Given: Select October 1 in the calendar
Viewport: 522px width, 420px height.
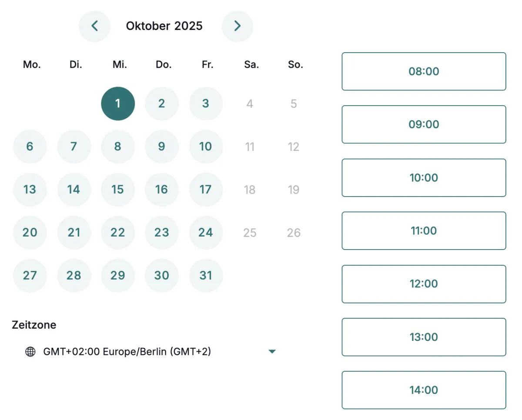Looking at the screenshot, I should [118, 103].
